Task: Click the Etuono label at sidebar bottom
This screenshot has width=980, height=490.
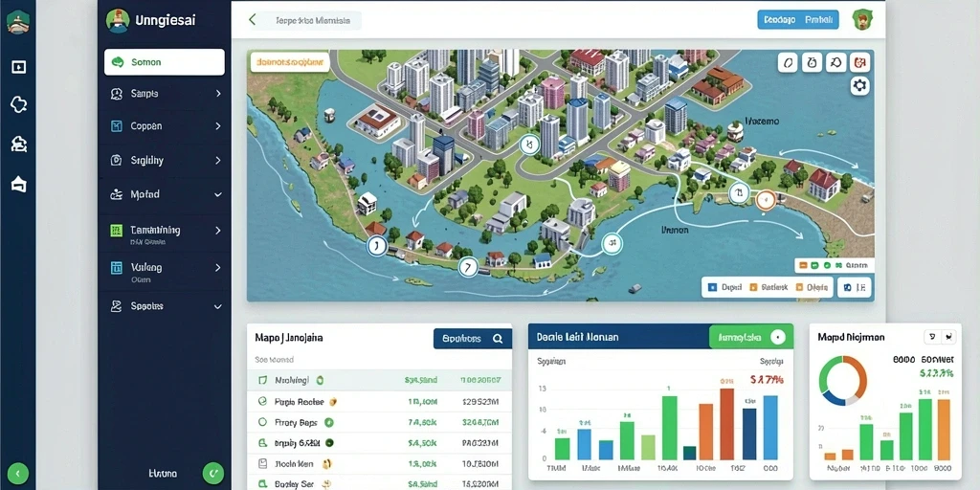Action: tap(163, 473)
